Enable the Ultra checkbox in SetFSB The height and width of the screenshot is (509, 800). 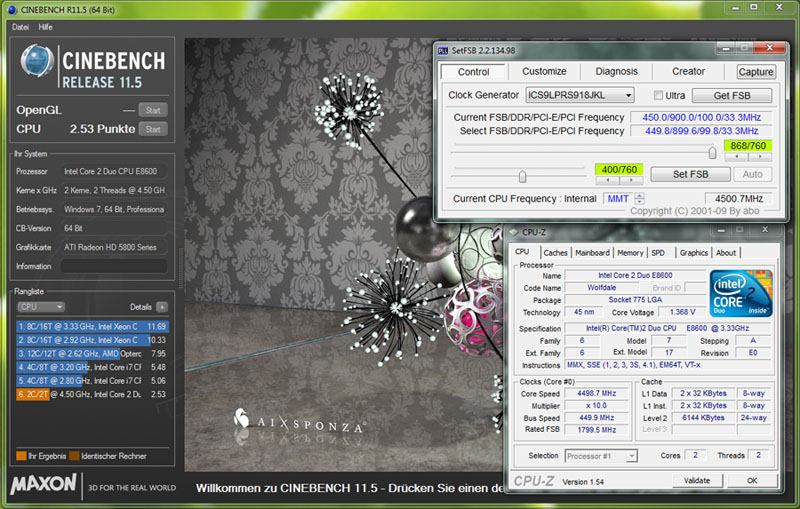(658, 95)
